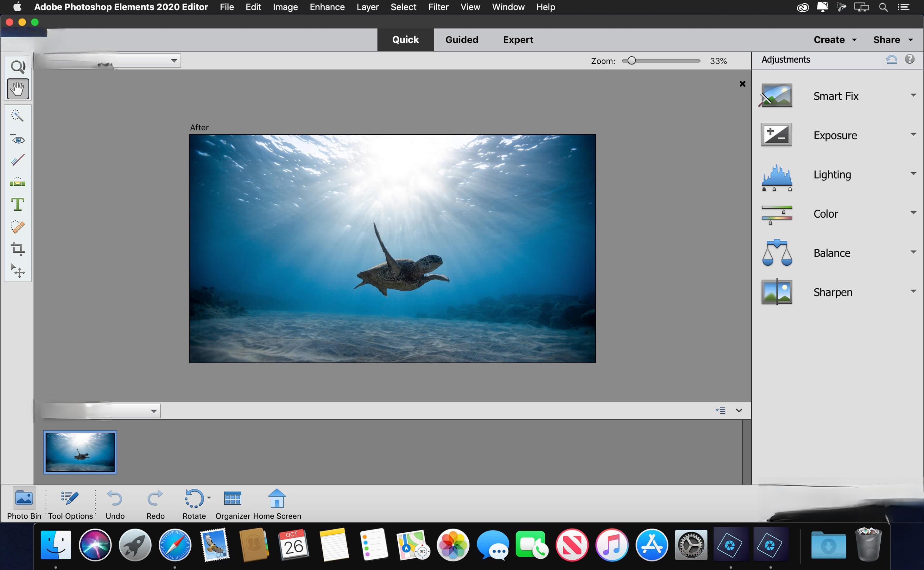Select the Type text tool

[x=17, y=204]
